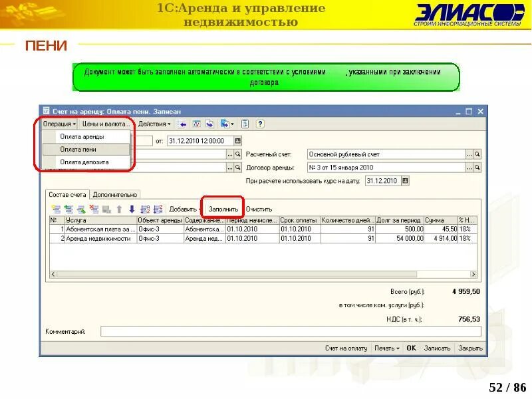Viewport: 532px width, 399px height.
Task: Click the exchange rate date field 31.12.2010
Action: [x=383, y=181]
